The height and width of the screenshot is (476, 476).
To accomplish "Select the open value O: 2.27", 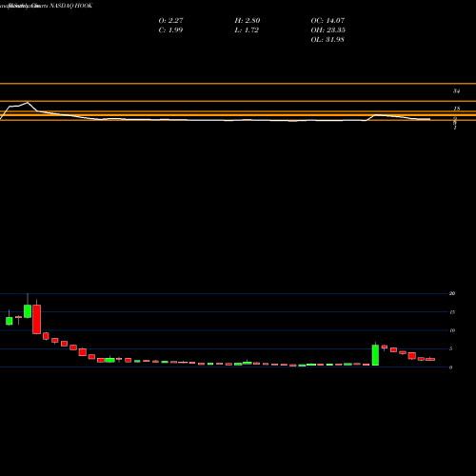I will coord(170,20).
